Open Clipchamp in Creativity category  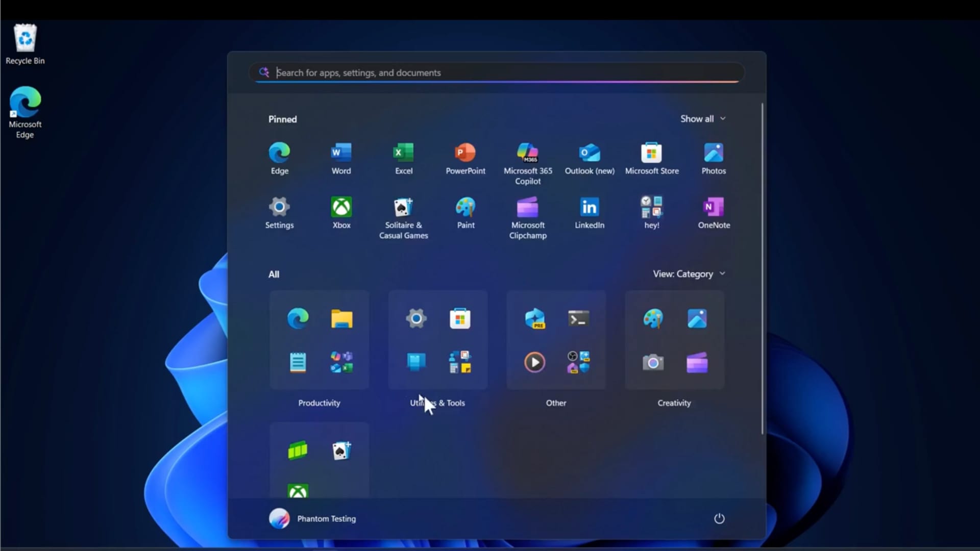[697, 362]
